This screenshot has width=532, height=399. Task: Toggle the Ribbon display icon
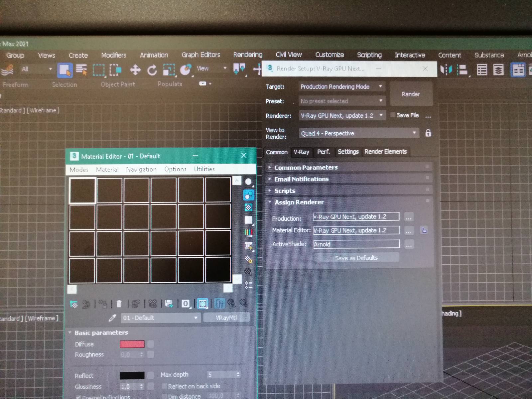pos(518,70)
